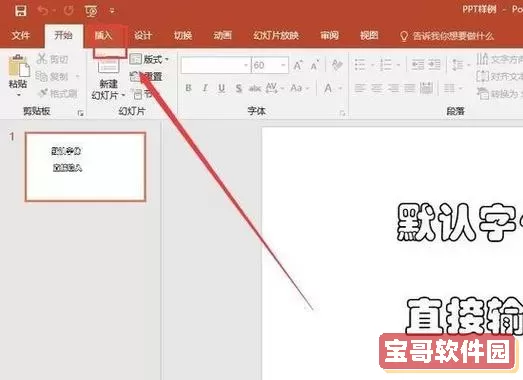Screen dimensions: 523x380
Task: Open the 复制 copy dropdown arrow
Action: tap(78, 76)
